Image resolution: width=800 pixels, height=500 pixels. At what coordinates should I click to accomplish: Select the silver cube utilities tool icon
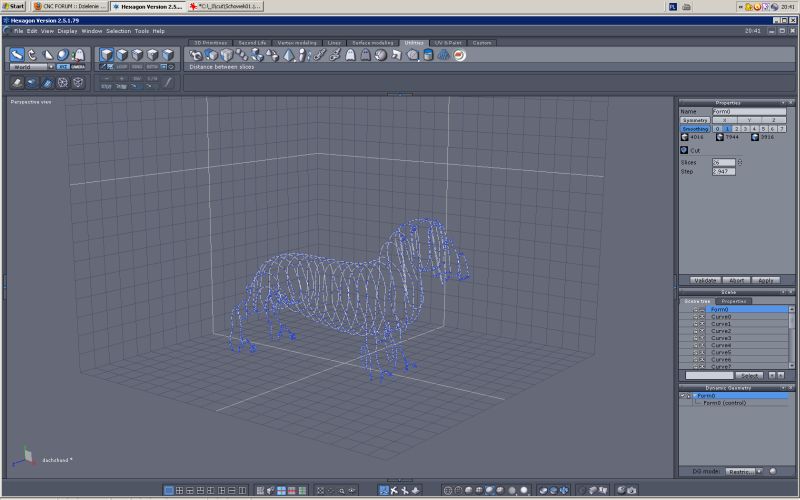[x=227, y=55]
